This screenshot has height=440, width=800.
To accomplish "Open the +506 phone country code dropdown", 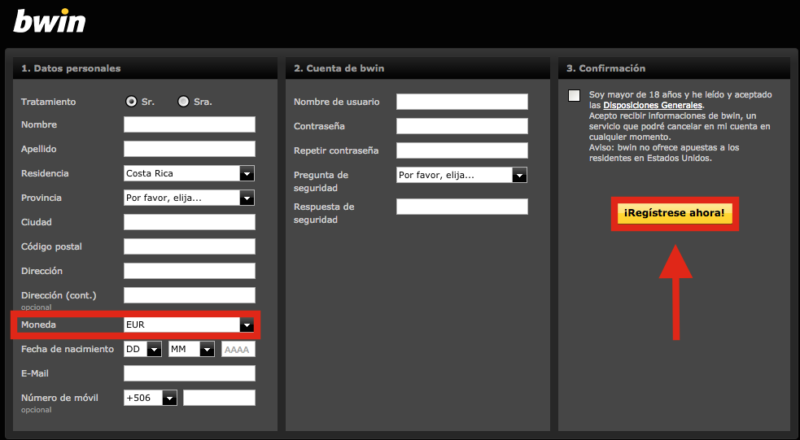I will click(151, 398).
